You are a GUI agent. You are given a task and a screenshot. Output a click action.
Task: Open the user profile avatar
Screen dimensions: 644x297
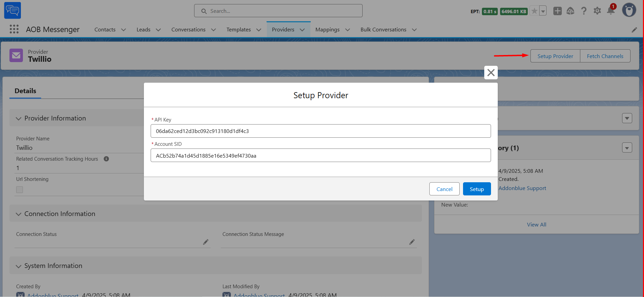point(629,10)
